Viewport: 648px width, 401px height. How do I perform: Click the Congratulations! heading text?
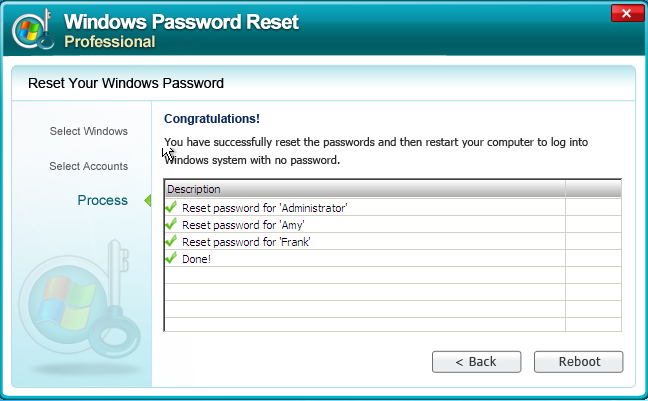(211, 118)
